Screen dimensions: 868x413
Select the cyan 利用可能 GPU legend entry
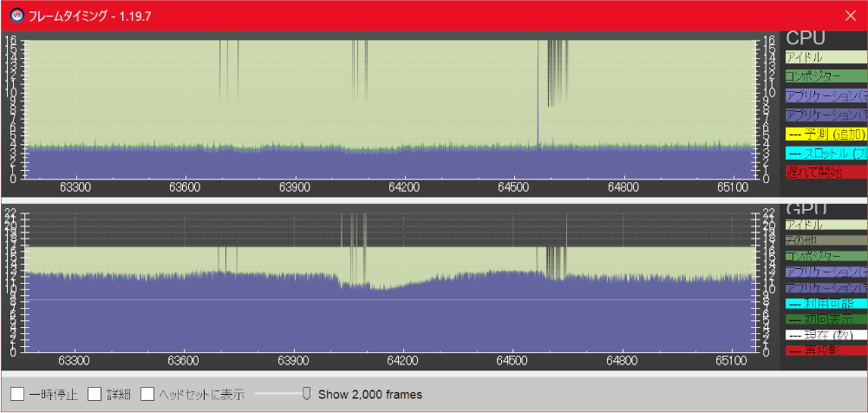826,304
